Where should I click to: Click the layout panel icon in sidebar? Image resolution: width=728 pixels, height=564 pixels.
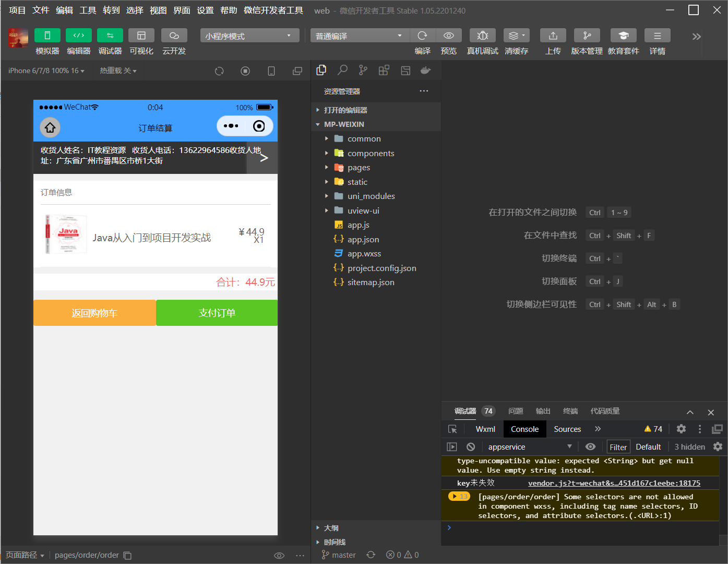click(x=405, y=70)
